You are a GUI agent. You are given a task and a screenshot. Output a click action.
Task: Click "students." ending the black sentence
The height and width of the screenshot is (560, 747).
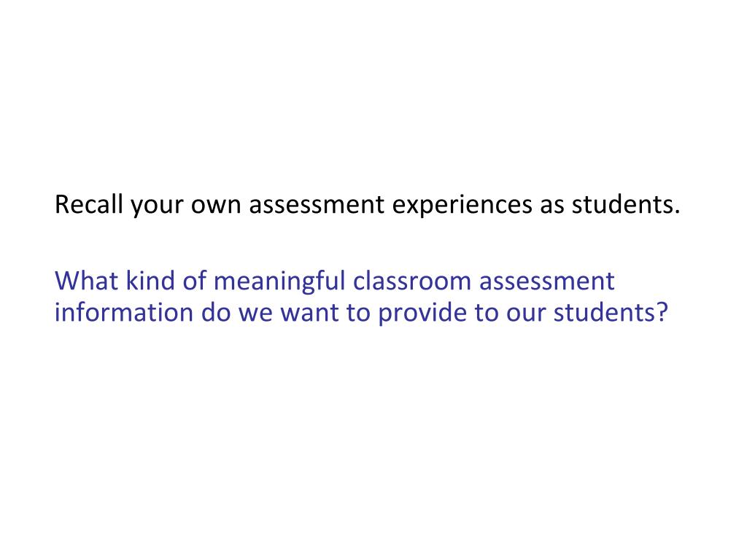pyautogui.click(x=625, y=204)
